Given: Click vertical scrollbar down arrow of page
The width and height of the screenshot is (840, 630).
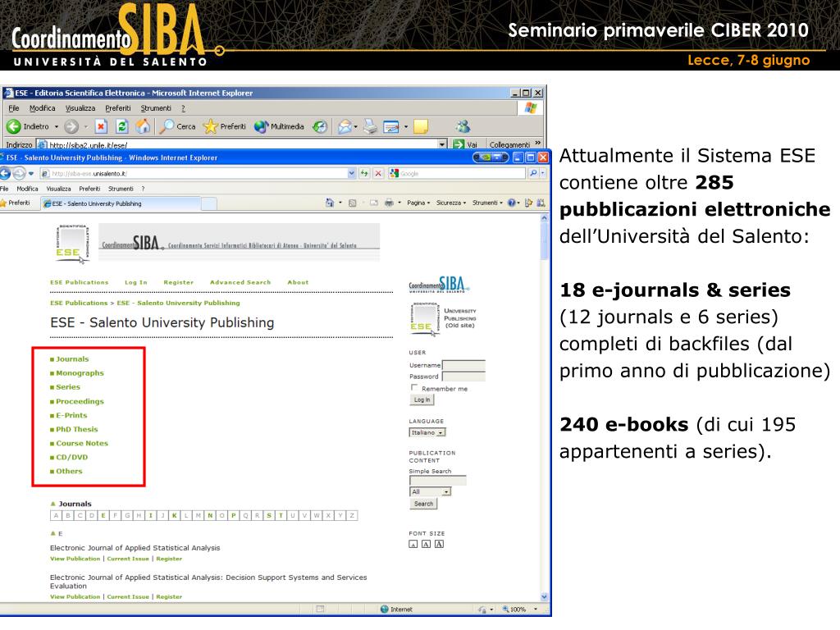Looking at the screenshot, I should pyautogui.click(x=545, y=596).
